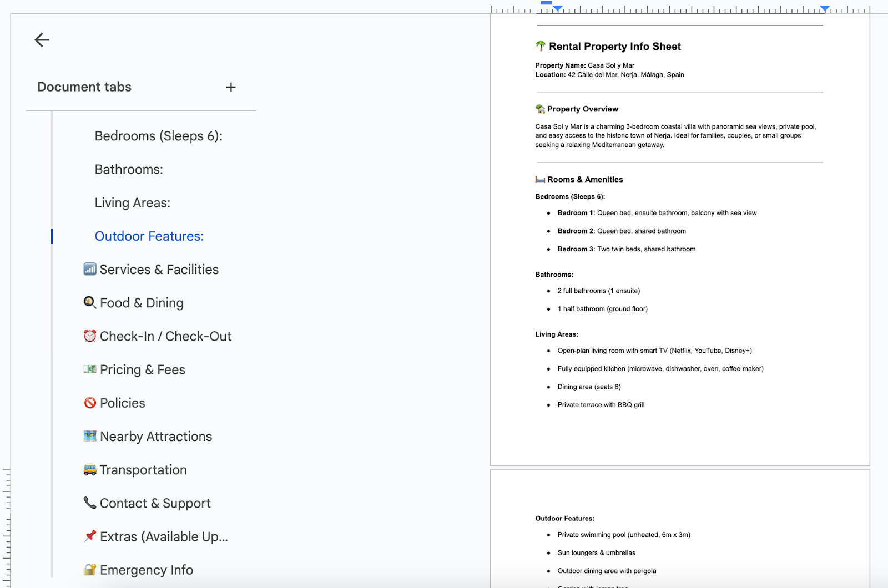Navigate to Emergency Info heading
This screenshot has height=588, width=888.
138,570
